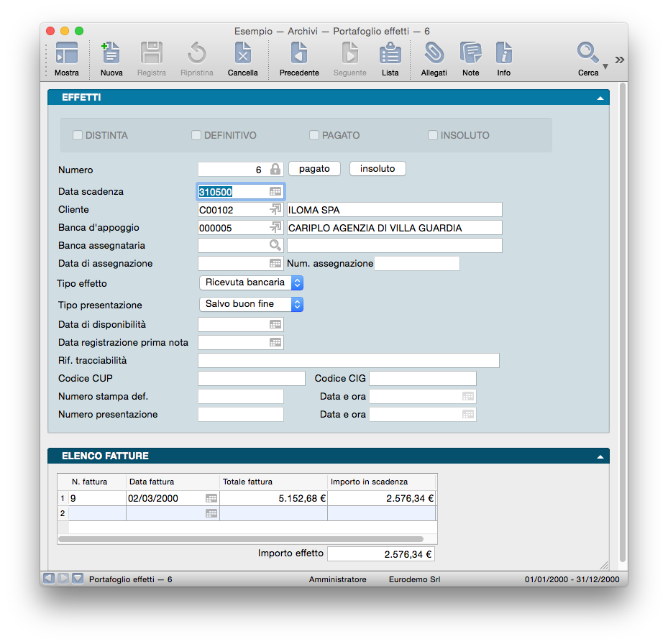Click the Data fattura column header
Image resolution: width=668 pixels, height=644 pixels.
coord(173,482)
